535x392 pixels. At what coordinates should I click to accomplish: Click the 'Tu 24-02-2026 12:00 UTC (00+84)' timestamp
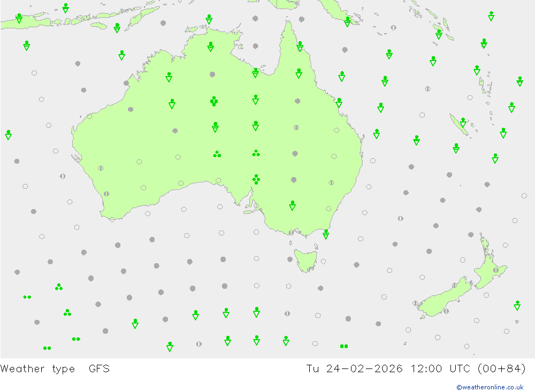coord(416,368)
